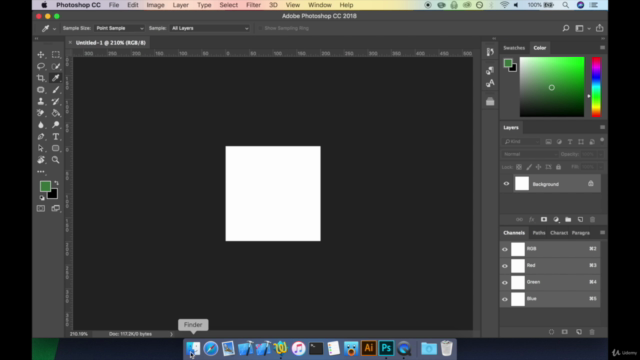Select the Move tool
Viewport: 640px width, 360px height.
pyautogui.click(x=41, y=54)
